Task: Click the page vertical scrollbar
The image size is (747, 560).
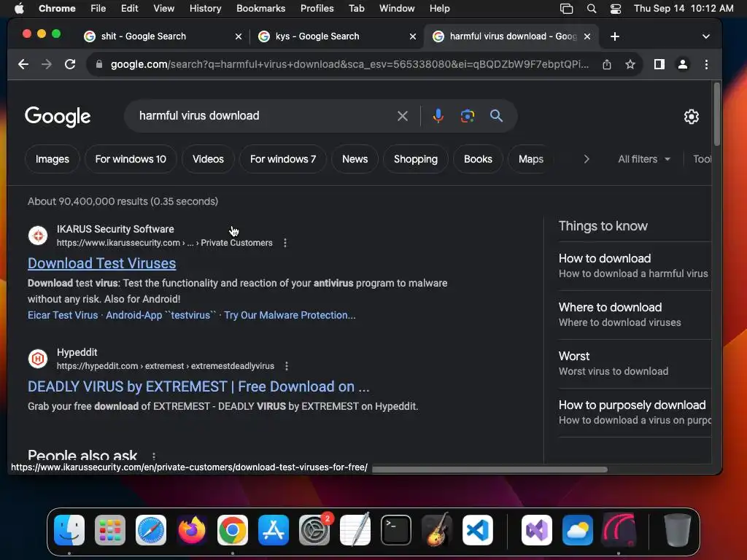Action: click(716, 114)
